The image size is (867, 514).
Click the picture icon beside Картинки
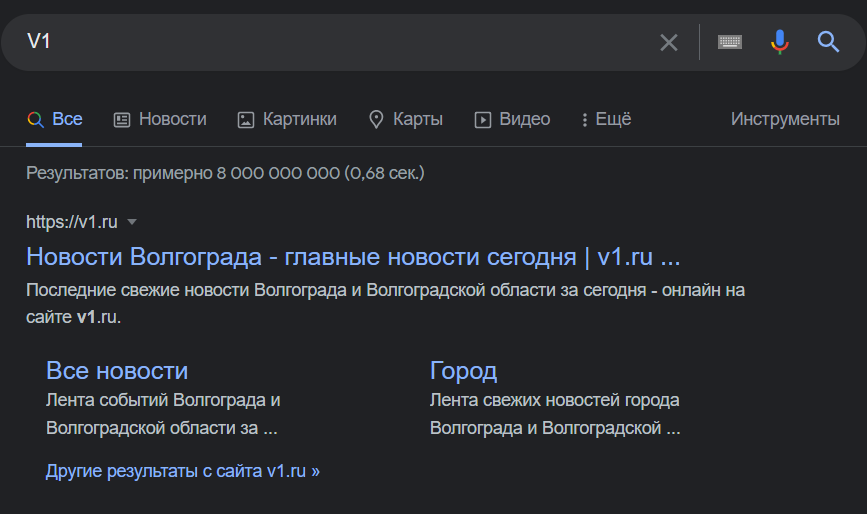tap(246, 119)
